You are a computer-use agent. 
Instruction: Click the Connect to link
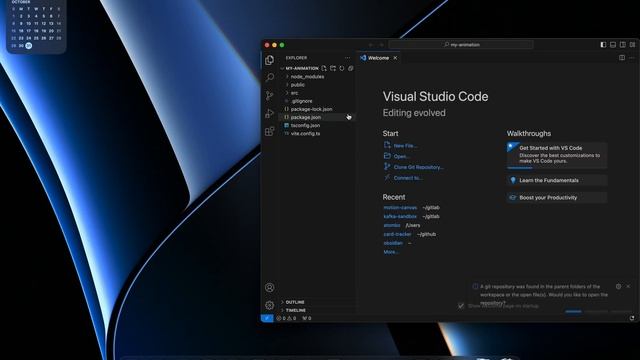click(408, 178)
